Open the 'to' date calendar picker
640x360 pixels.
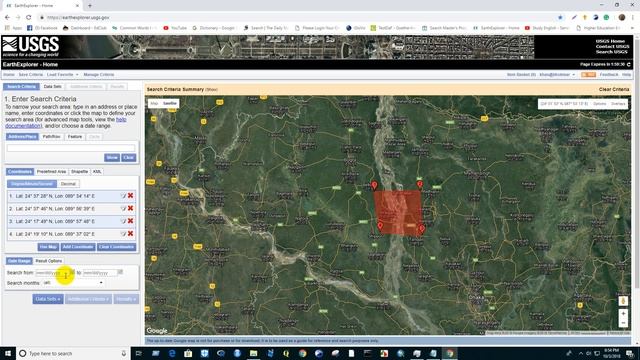tap(120, 272)
